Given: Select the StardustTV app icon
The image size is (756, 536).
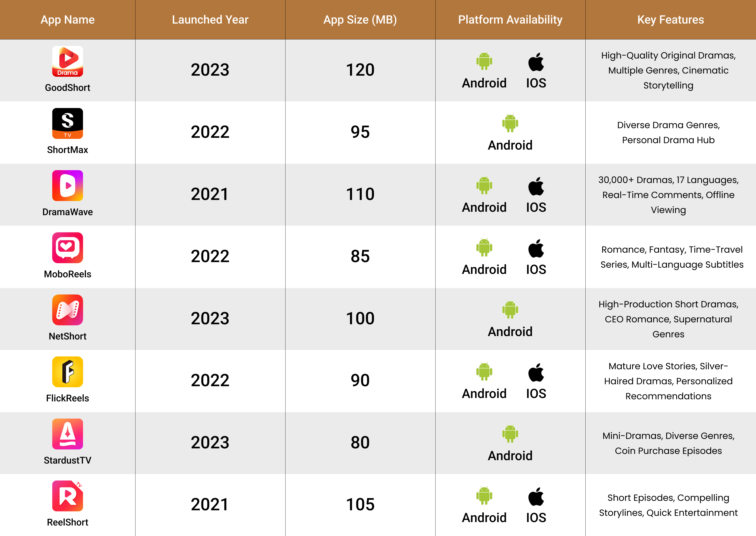Looking at the screenshot, I should point(67,434).
